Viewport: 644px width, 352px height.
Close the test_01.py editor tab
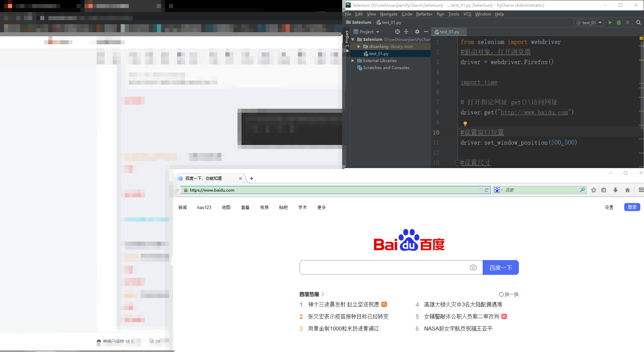tap(463, 32)
